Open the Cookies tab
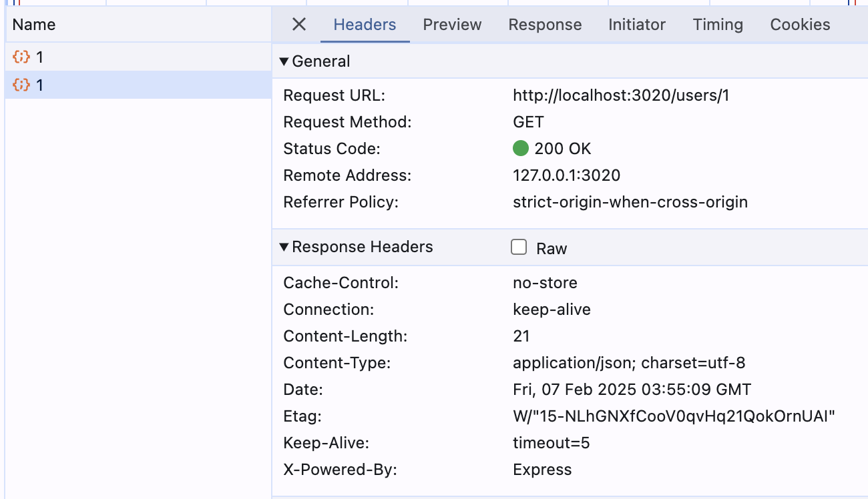The height and width of the screenshot is (499, 868). point(800,25)
